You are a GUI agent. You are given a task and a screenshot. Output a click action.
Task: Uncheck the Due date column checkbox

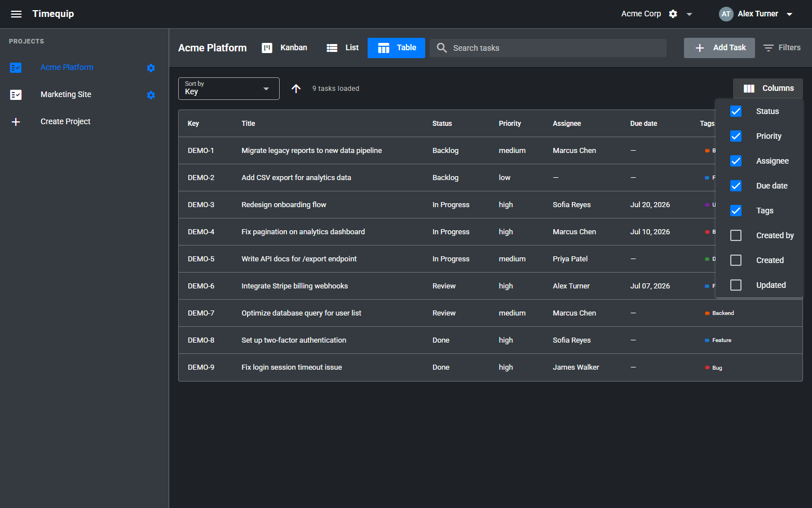[736, 186]
